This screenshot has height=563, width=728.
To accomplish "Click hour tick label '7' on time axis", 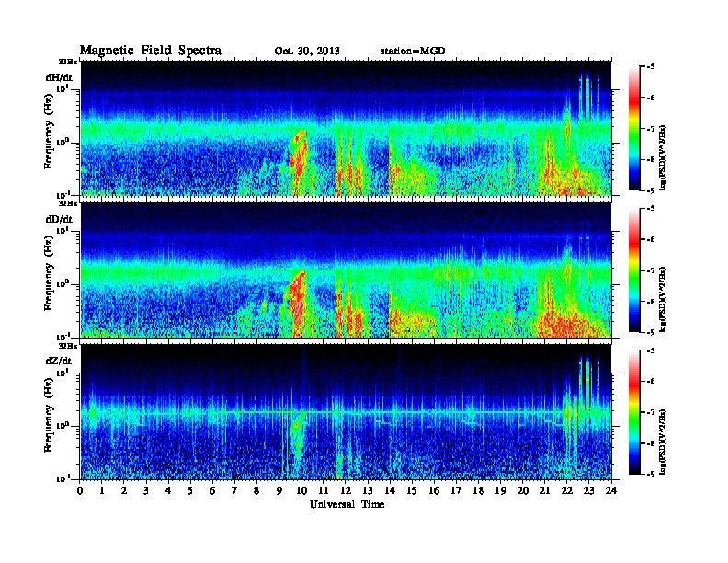I will coord(235,490).
